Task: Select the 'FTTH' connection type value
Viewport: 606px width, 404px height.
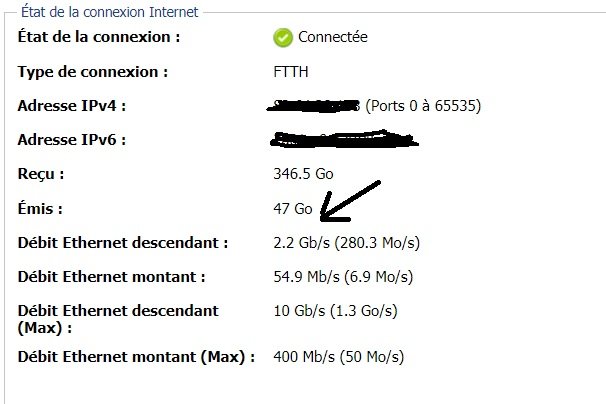Action: tap(291, 72)
